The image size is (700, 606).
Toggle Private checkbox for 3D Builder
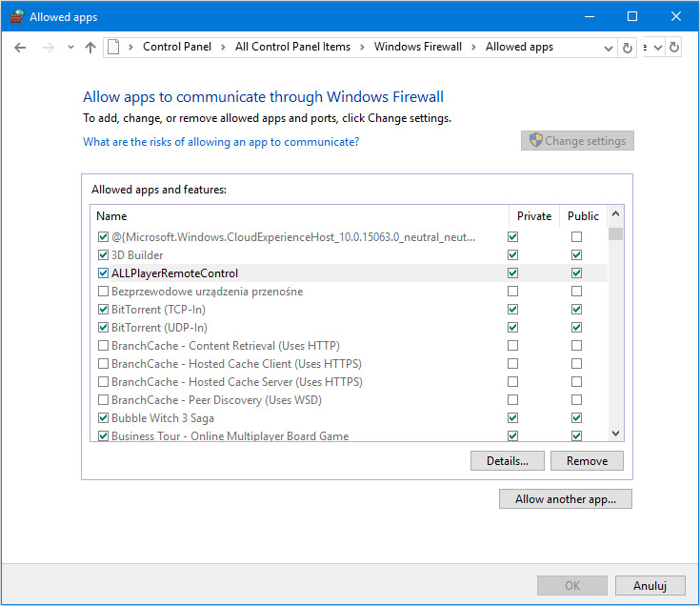point(513,255)
